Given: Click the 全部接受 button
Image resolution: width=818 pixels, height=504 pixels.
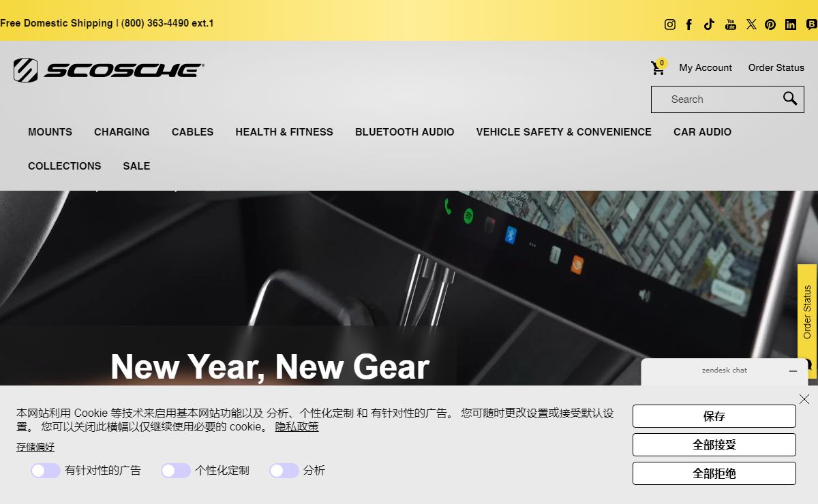Looking at the screenshot, I should 714,445.
